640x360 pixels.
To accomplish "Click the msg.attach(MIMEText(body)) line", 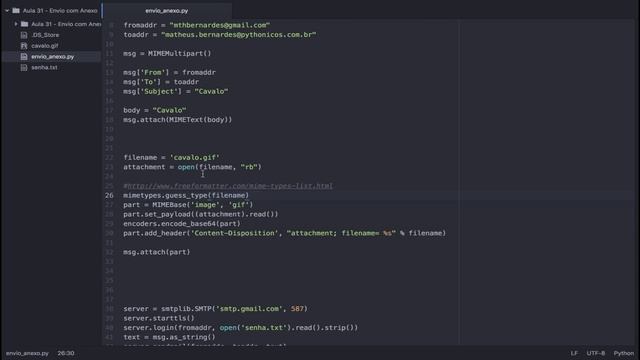I will click(x=178, y=120).
